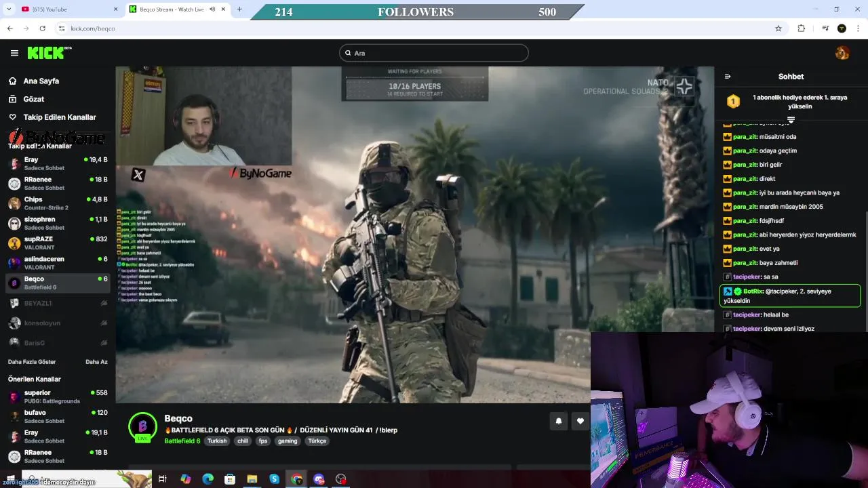The width and height of the screenshot is (868, 488).
Task: Select the Turkish tag
Action: coord(217,441)
